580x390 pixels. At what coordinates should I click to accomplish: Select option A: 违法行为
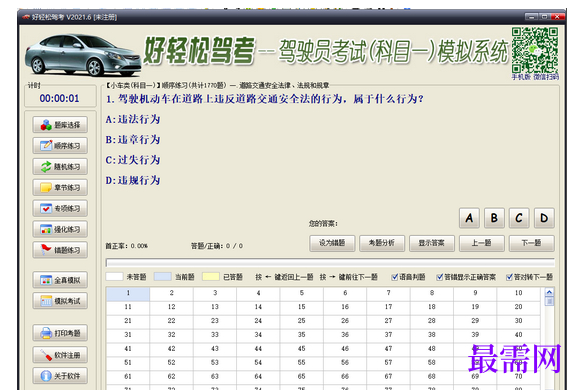click(133, 119)
